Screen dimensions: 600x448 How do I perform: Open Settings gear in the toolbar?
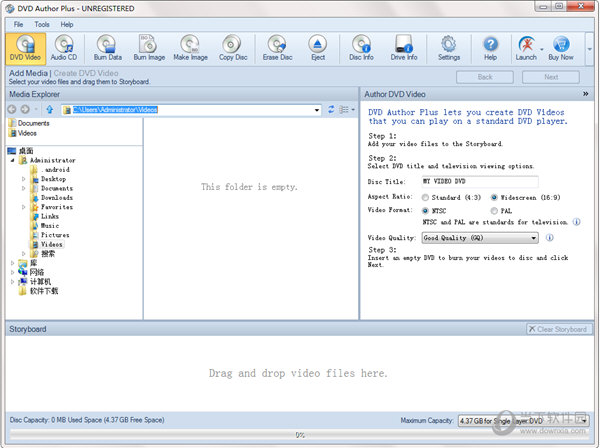(449, 48)
